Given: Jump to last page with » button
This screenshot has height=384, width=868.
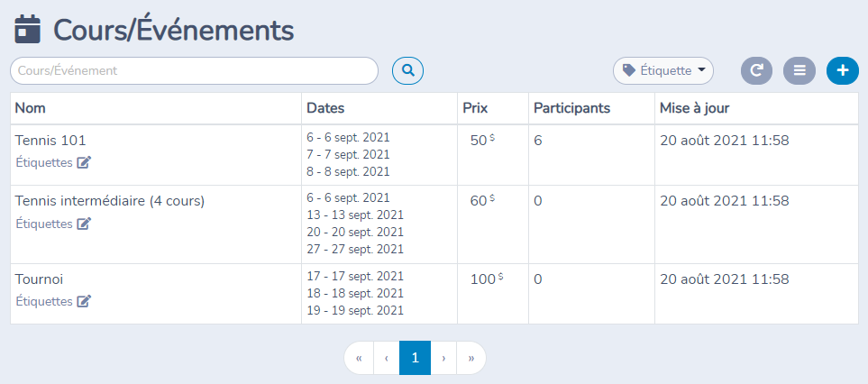Looking at the screenshot, I should (471, 358).
